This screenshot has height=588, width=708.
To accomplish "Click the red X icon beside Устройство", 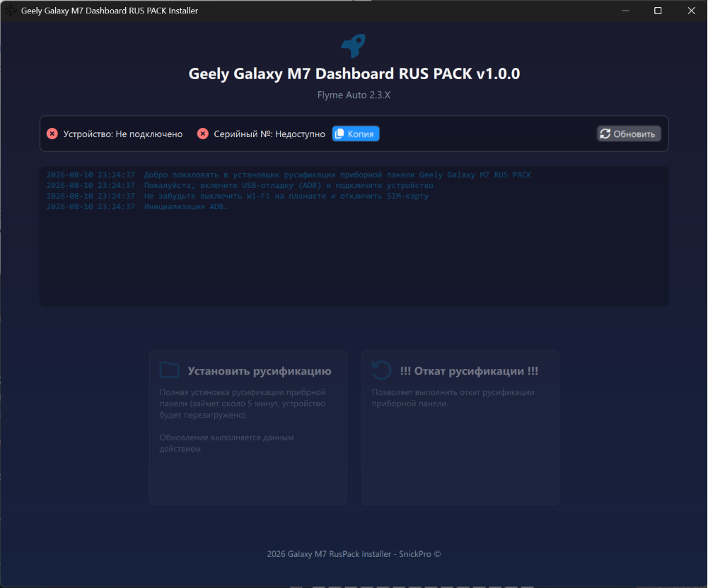I will tap(52, 134).
